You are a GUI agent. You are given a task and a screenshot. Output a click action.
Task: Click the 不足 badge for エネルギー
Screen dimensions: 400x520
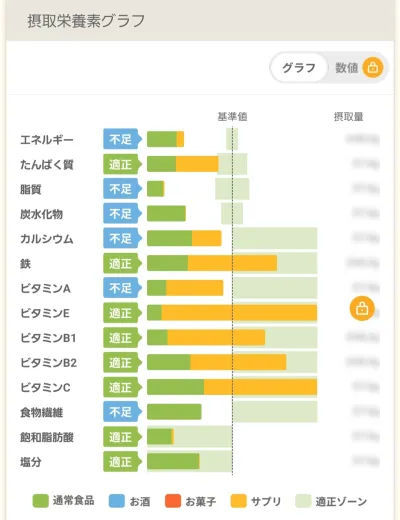[x=122, y=139]
